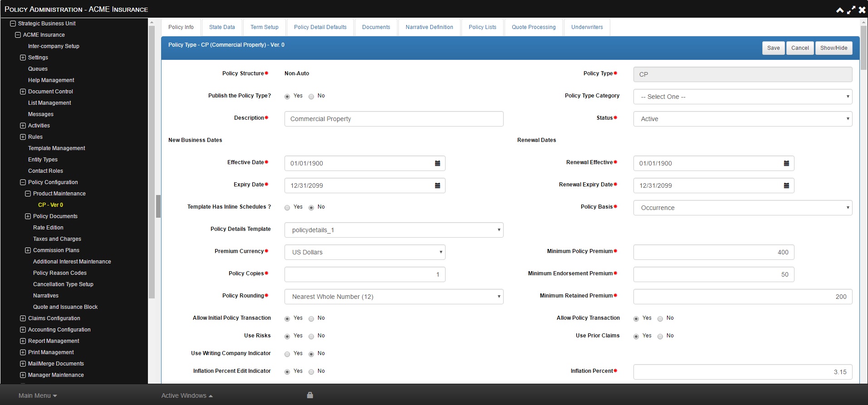The width and height of the screenshot is (868, 405).
Task: Click the Save button
Action: tap(774, 48)
